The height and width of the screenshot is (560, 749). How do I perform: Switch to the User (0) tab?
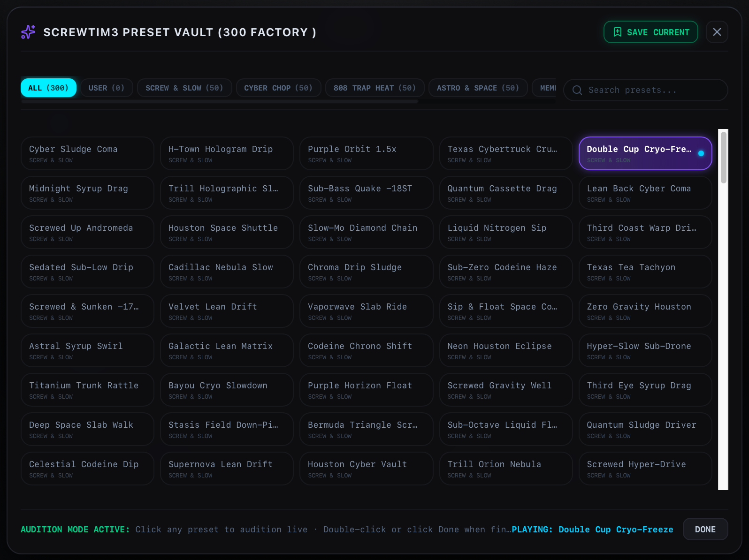(107, 88)
